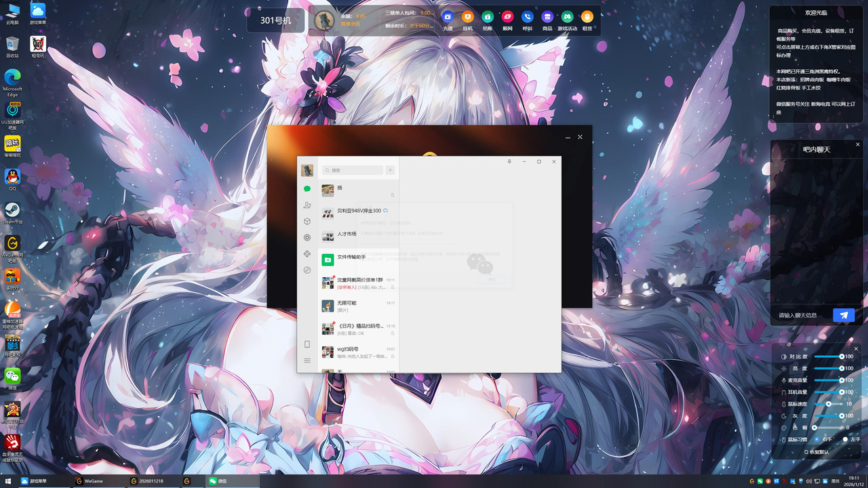Select WeChat chats sidebar icon
The width and height of the screenshot is (868, 488).
coord(307,189)
